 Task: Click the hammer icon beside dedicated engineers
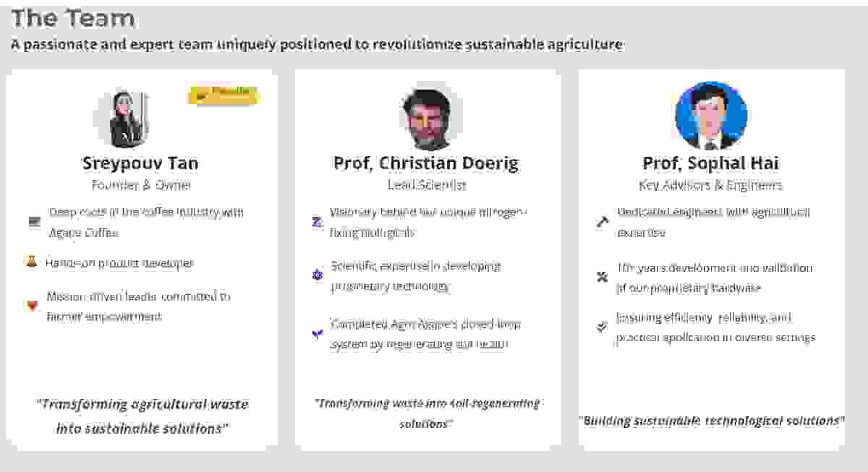tap(602, 222)
